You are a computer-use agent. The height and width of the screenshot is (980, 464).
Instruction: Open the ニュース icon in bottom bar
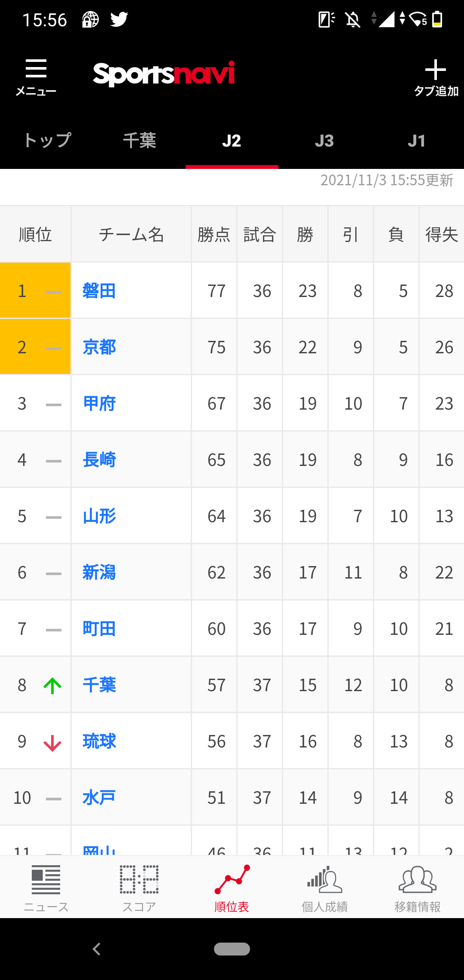click(46, 880)
